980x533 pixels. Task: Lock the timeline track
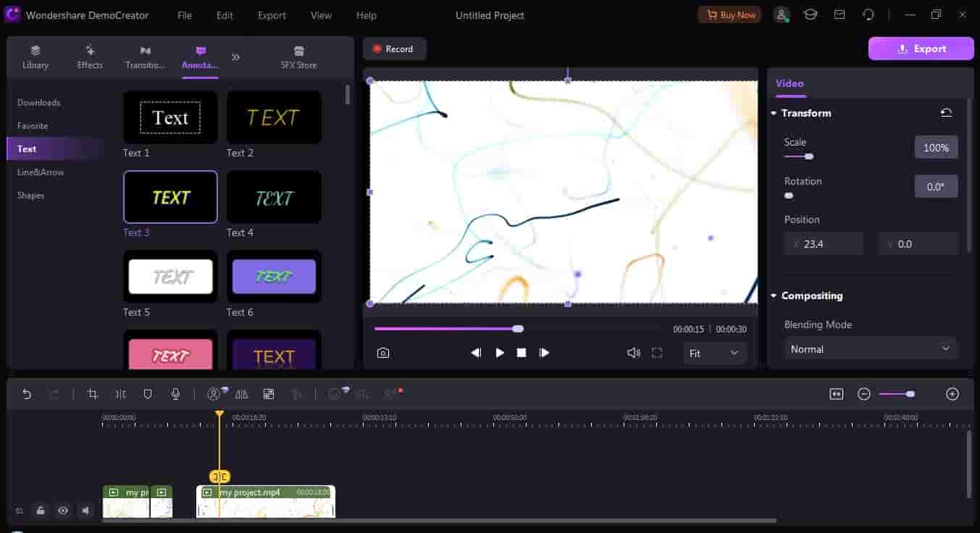point(41,511)
